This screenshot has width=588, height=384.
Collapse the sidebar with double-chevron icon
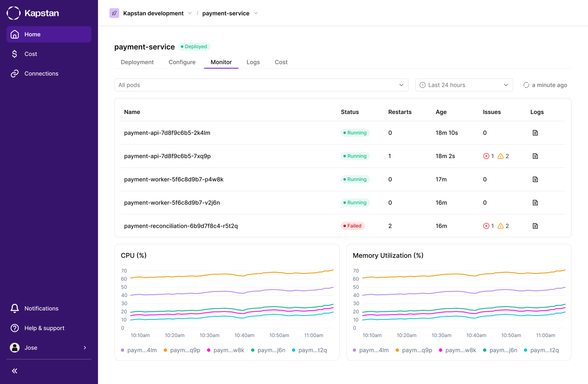click(15, 371)
